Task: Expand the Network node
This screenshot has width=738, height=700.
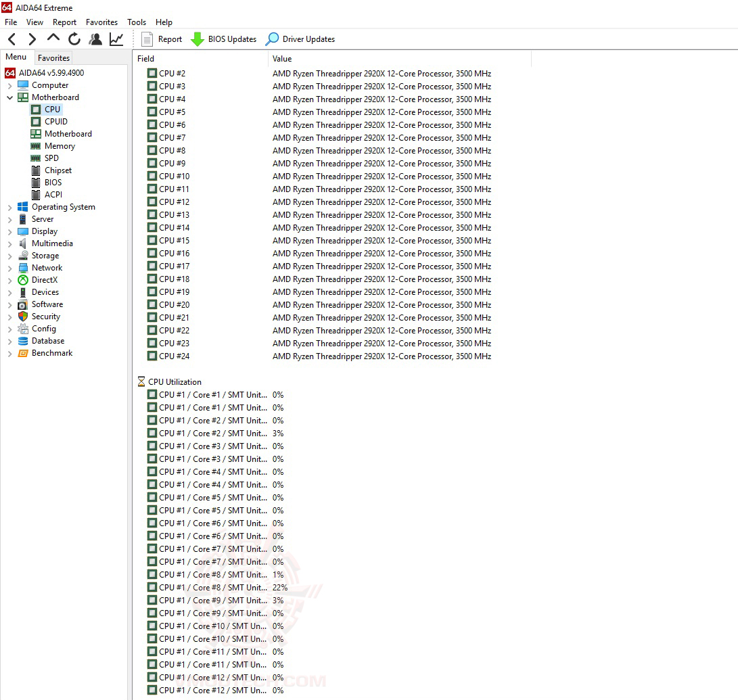Action: coord(10,268)
